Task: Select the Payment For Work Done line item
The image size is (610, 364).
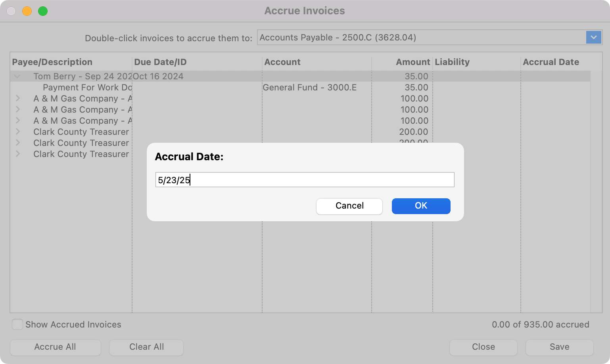Action: (87, 88)
